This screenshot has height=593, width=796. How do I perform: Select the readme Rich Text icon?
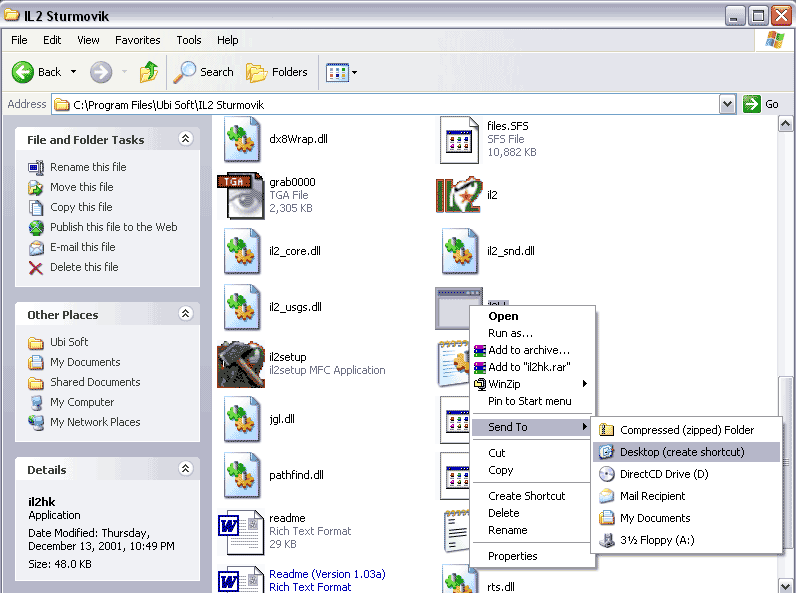241,532
